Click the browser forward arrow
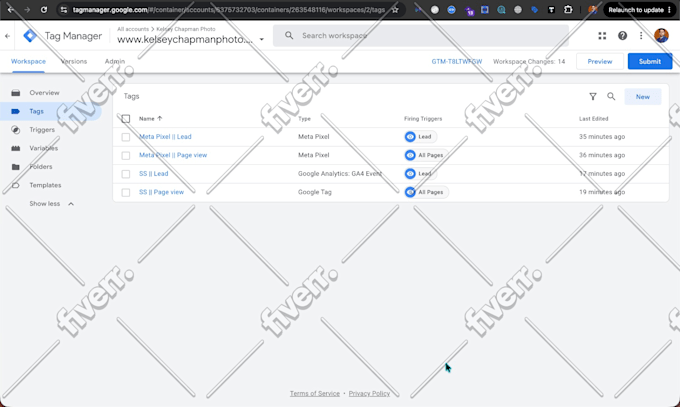Viewport: 680px width, 407px height. 27,10
